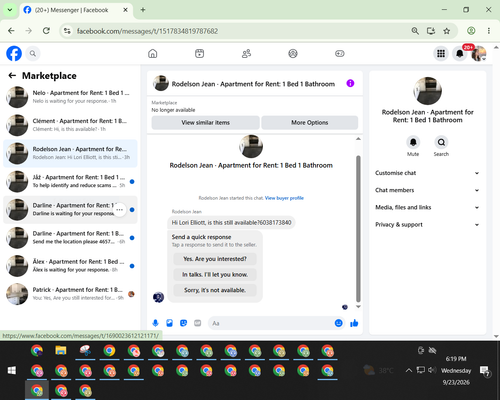Click More Options button

coord(310,123)
